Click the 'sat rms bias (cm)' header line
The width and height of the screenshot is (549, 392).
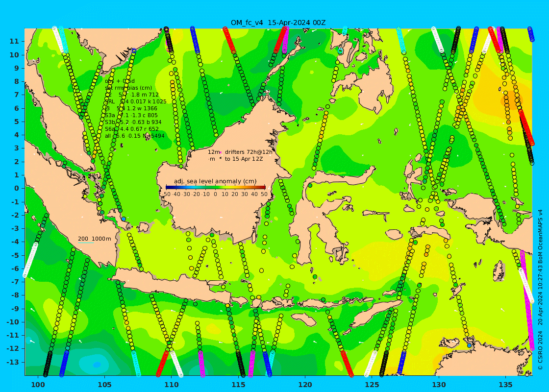pos(128,88)
